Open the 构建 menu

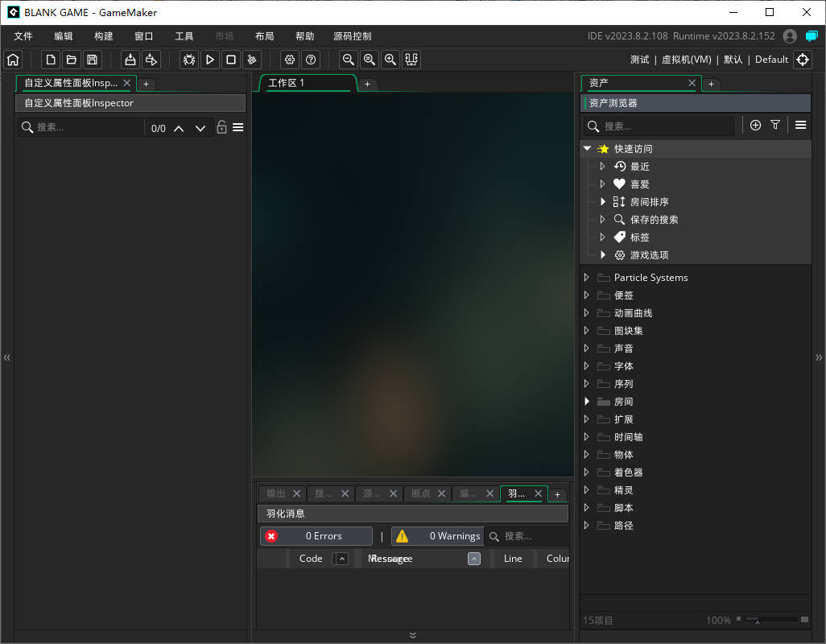[x=103, y=36]
